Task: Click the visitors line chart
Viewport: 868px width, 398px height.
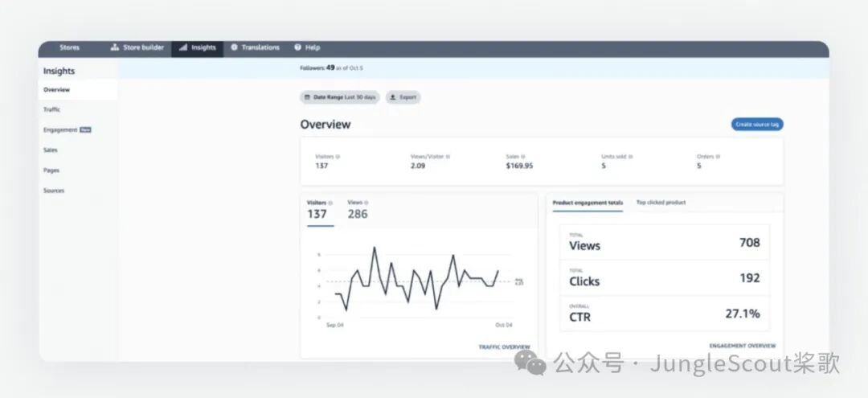Action: [x=417, y=278]
